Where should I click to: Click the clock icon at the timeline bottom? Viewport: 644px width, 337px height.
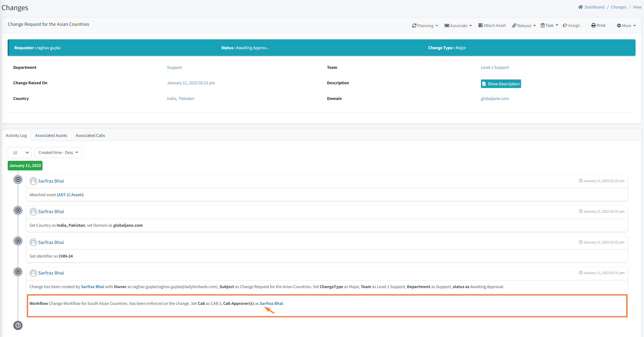click(x=18, y=325)
